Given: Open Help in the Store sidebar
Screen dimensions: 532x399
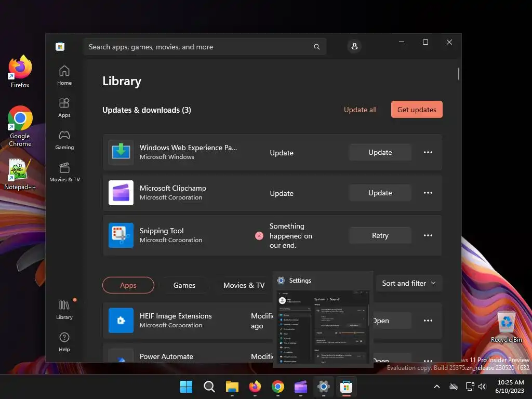Looking at the screenshot, I should [64, 342].
